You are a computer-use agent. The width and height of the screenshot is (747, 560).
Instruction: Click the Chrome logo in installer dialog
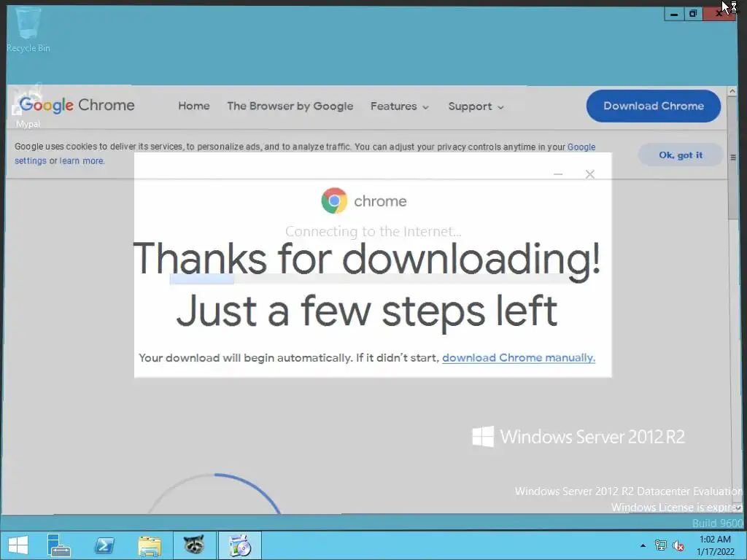pos(334,201)
